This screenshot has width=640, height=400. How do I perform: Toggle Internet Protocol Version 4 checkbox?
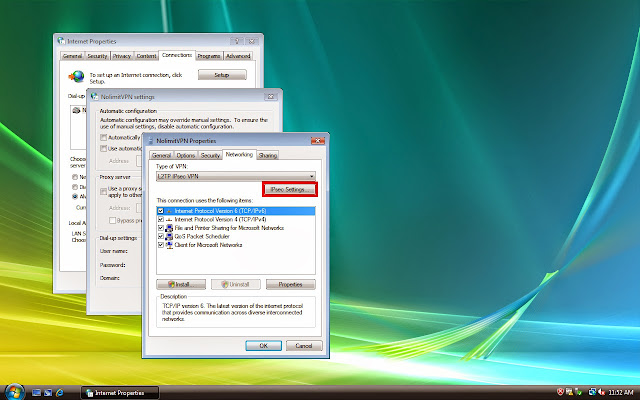pos(160,220)
